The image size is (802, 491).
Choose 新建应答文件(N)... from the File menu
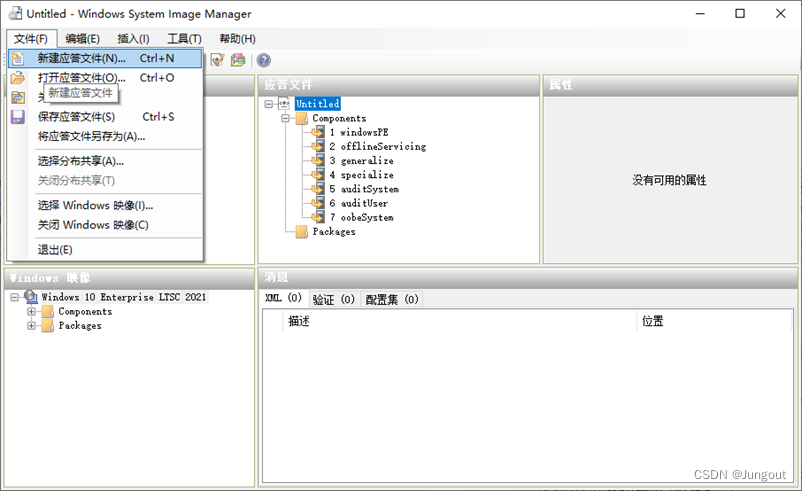(x=105, y=58)
